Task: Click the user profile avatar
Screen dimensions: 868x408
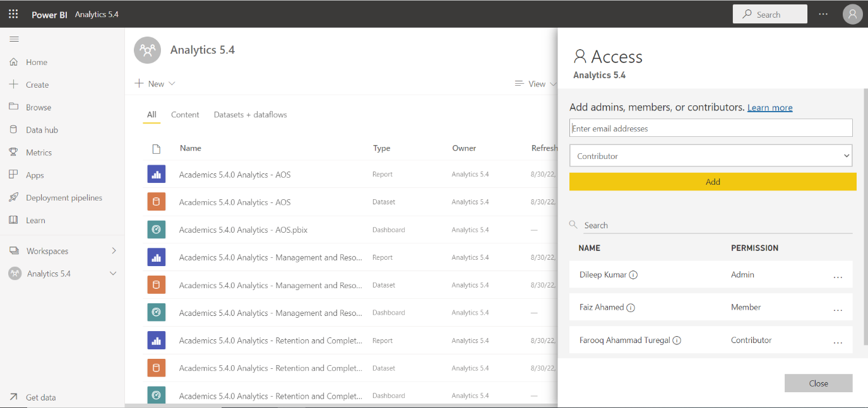Action: click(852, 15)
